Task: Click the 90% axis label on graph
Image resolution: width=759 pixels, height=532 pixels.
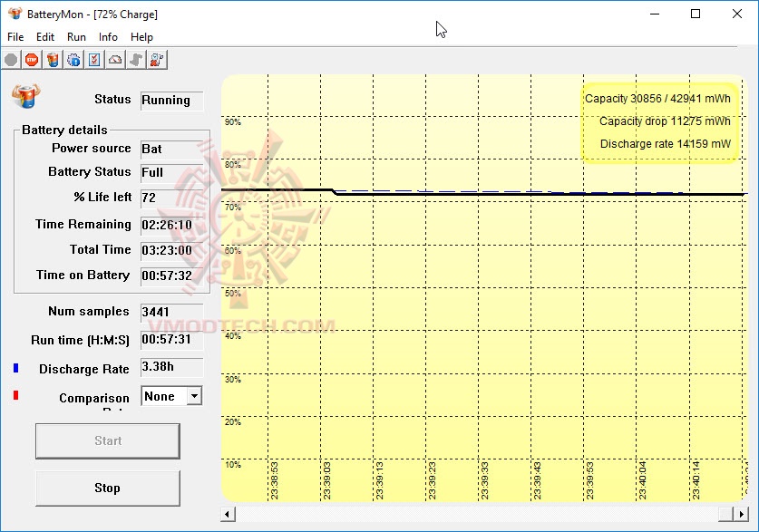Action: point(233,122)
